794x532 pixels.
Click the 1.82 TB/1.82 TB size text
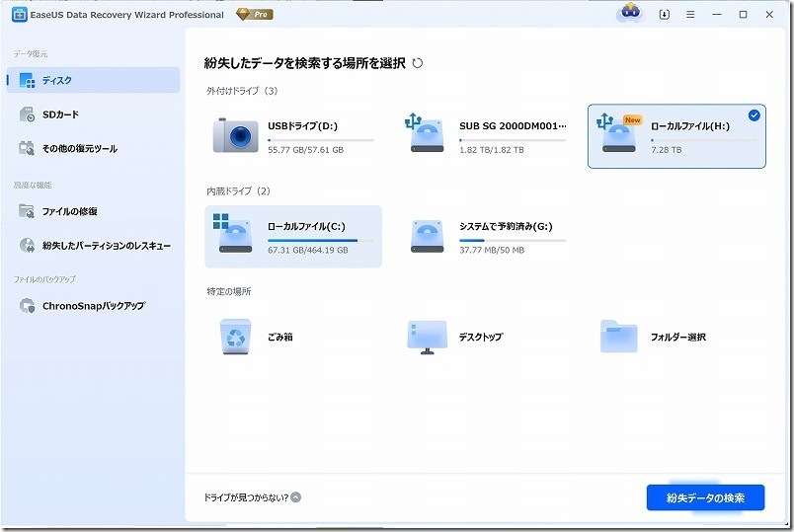tap(492, 150)
